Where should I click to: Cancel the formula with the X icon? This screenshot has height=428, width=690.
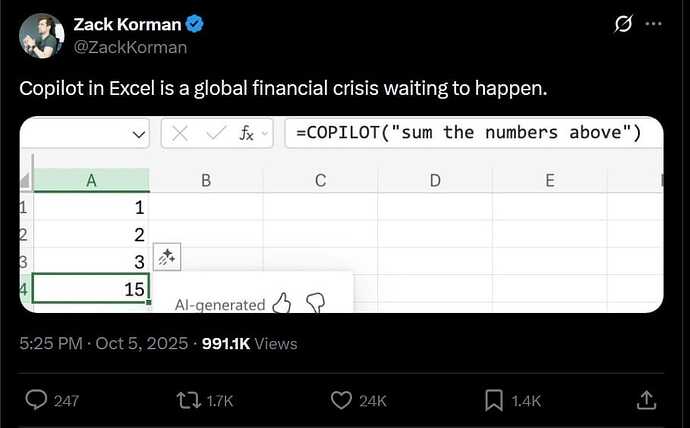pos(182,133)
